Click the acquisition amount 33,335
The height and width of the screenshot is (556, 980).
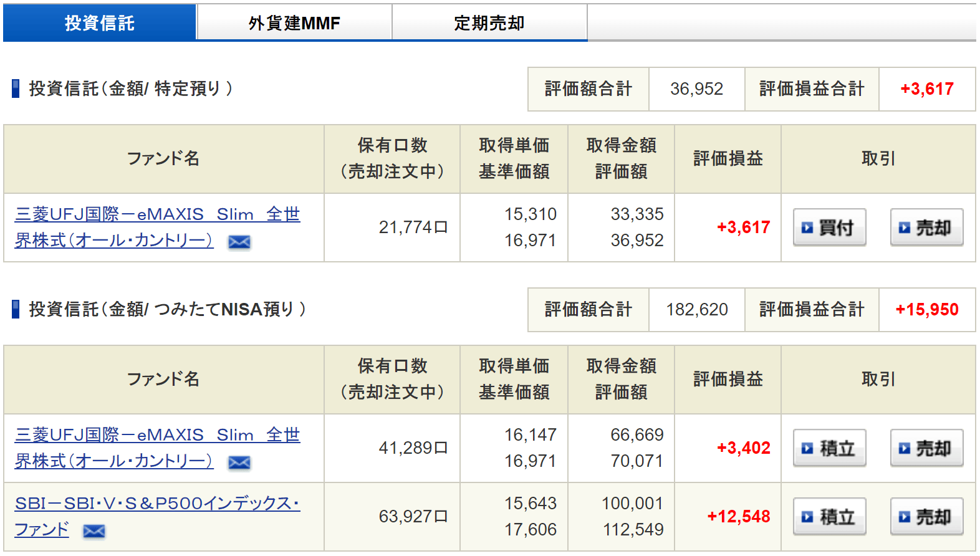click(x=637, y=214)
